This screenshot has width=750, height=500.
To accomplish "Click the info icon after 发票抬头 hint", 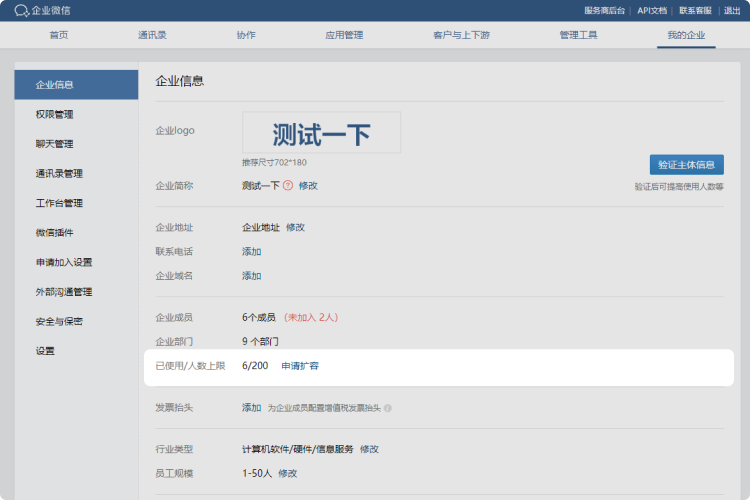I will (x=388, y=408).
